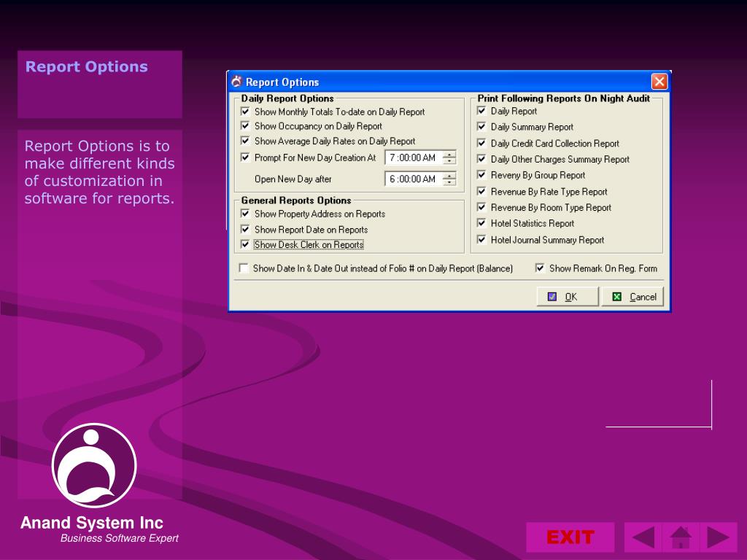This screenshot has height=560, width=747.
Task: Click the 7:00:00 AM time field
Action: pyautogui.click(x=413, y=157)
